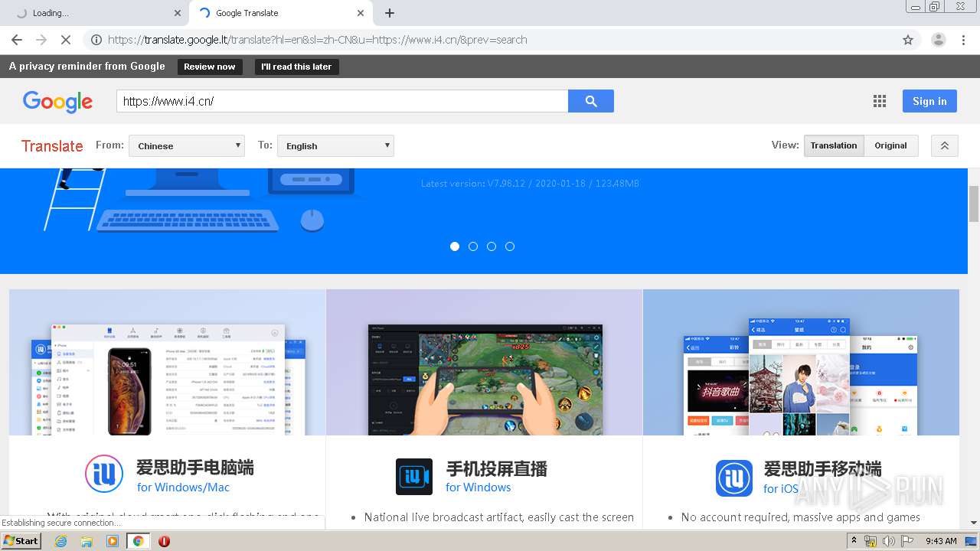980x551 pixels.
Task: Click the Action Center flag tray icon
Action: tap(907, 541)
